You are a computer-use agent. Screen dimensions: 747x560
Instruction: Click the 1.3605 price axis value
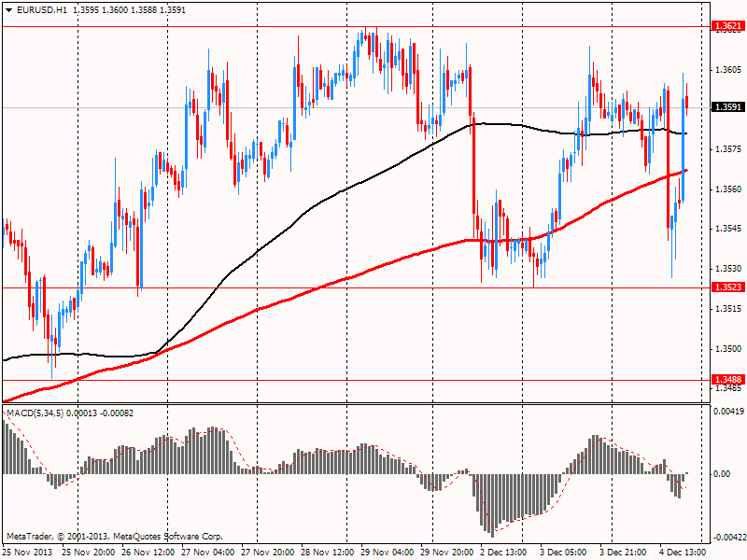(728, 70)
